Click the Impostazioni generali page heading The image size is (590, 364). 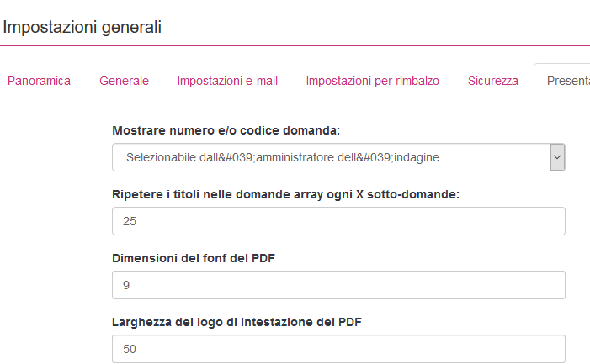82,27
